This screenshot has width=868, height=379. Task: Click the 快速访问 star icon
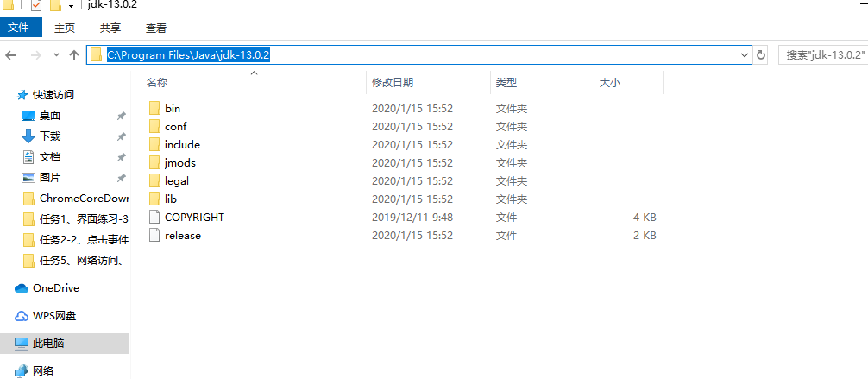pos(22,95)
